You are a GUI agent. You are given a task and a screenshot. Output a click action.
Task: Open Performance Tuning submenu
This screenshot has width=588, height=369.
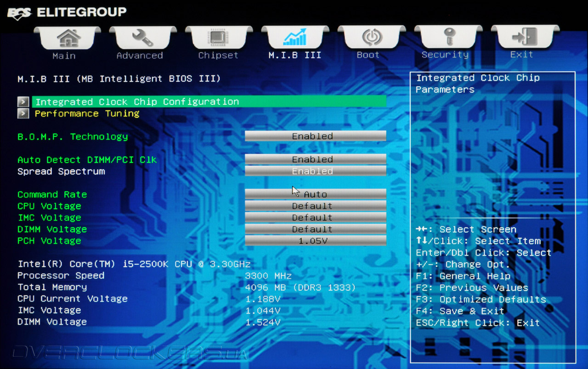[x=87, y=113]
